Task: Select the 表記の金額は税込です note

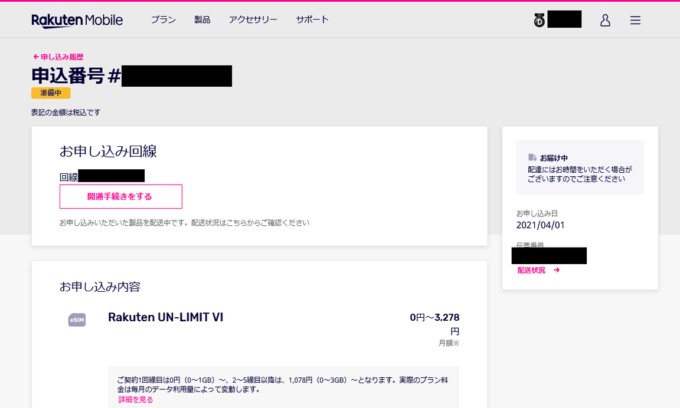Action: click(65, 112)
